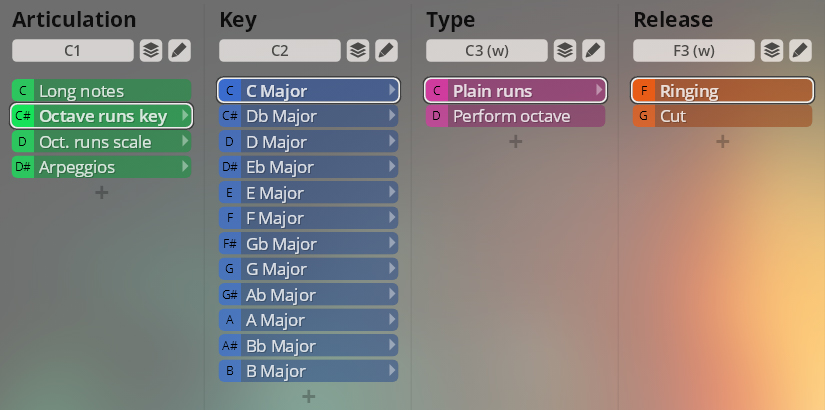Click the pencil icon in Type column
Image resolution: width=825 pixels, height=410 pixels.
pyautogui.click(x=593, y=50)
